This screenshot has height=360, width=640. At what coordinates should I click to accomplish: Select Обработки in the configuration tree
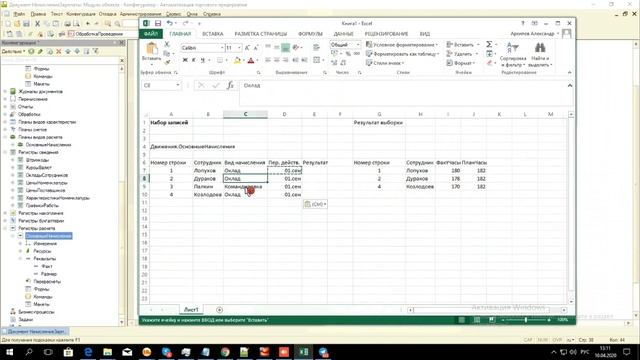(x=29, y=114)
